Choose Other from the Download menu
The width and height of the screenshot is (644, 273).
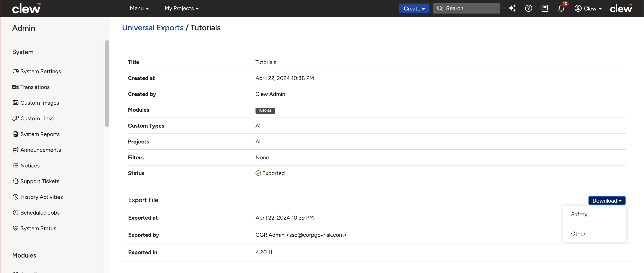pyautogui.click(x=595, y=234)
